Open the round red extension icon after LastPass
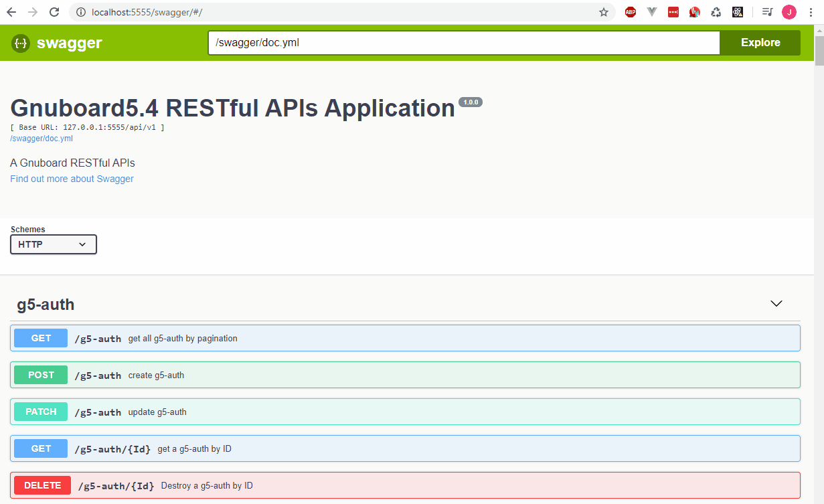The width and height of the screenshot is (824, 504). (x=695, y=12)
